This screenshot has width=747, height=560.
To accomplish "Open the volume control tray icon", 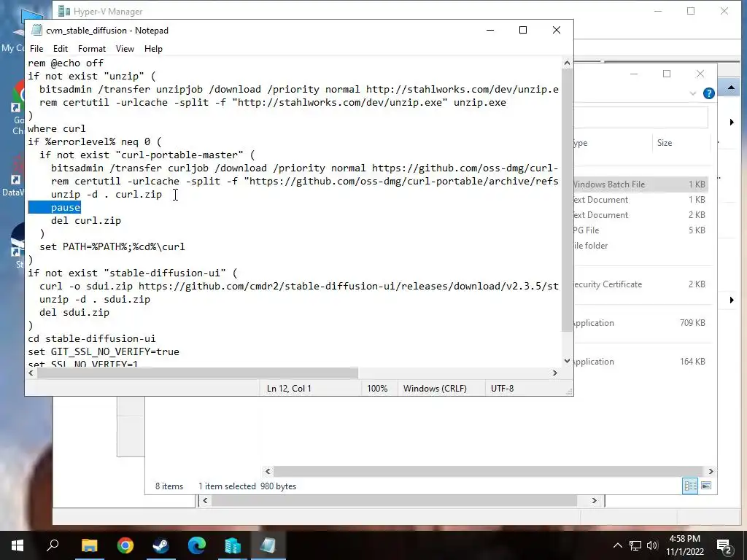I will 652,545.
